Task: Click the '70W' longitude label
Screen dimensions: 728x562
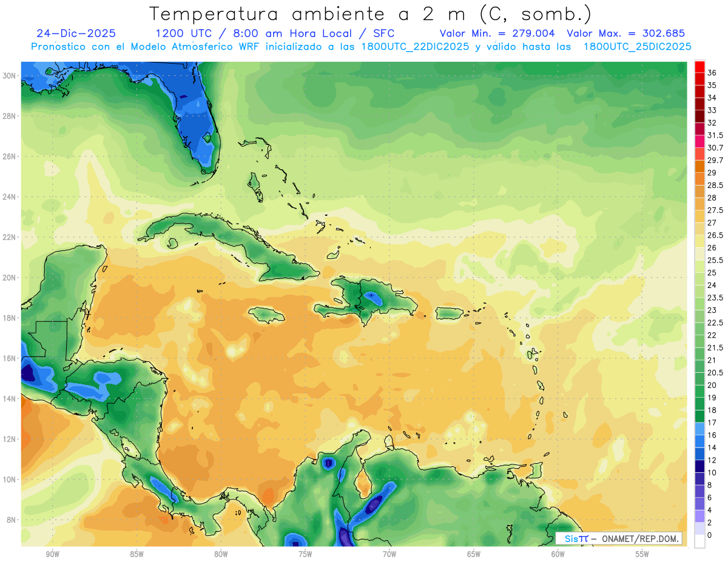Action: pos(389,554)
